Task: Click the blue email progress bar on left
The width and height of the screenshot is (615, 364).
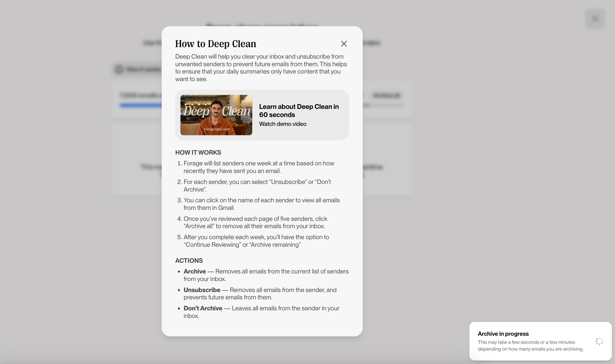Action: [140, 105]
